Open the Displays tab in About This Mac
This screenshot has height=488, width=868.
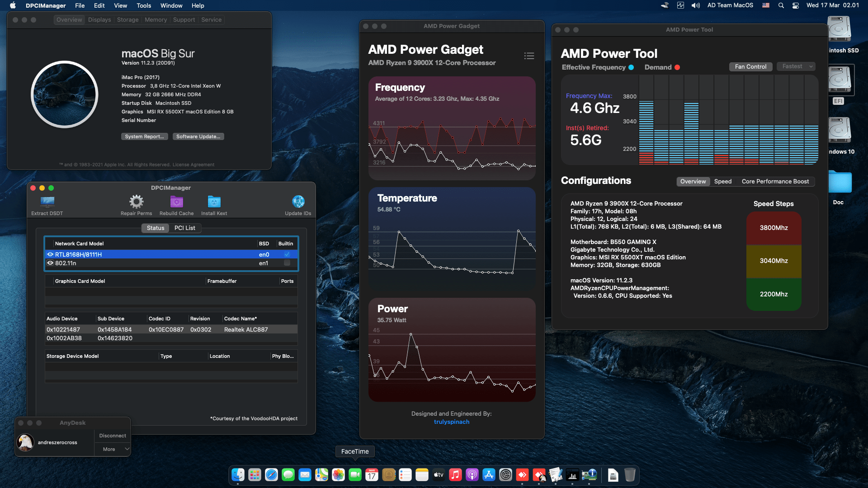pyautogui.click(x=99, y=20)
